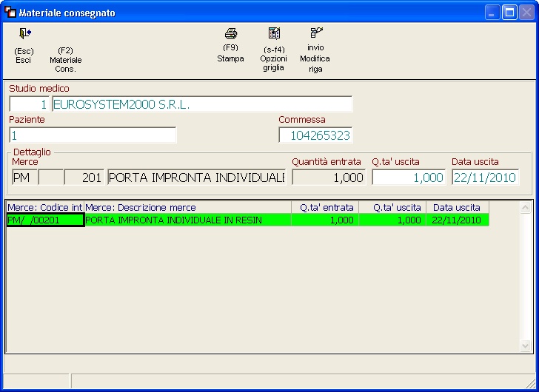Viewport: 539px width, 392px height.
Task: Click the (s-f4) Opzioni griglia label
Action: click(x=274, y=58)
